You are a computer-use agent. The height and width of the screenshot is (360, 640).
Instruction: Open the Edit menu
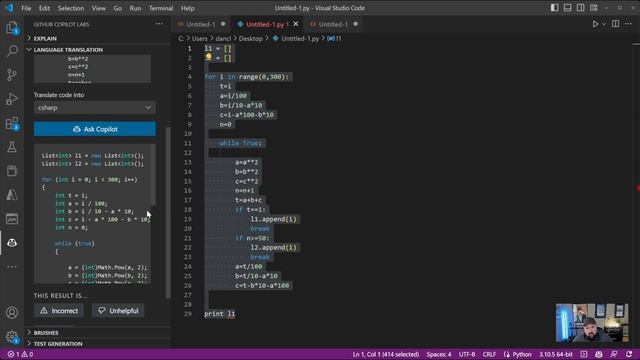44,8
